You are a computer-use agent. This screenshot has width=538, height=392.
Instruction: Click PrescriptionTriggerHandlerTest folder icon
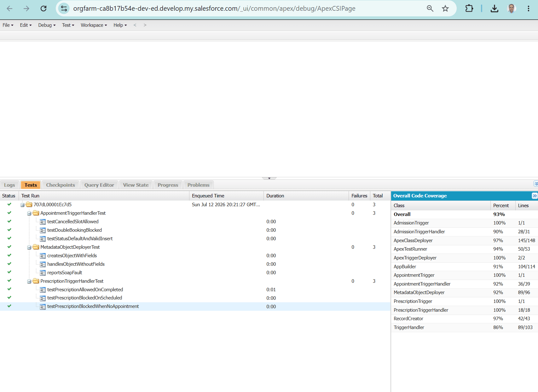36,281
